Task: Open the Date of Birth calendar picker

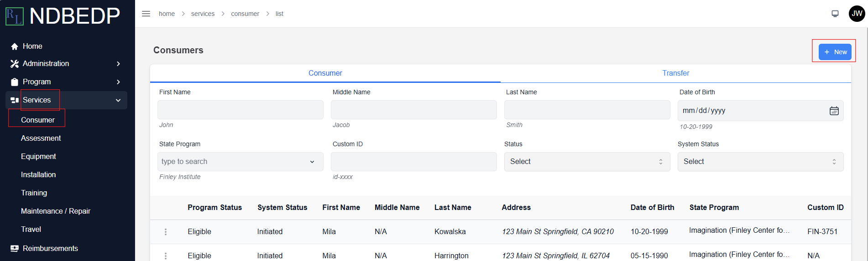Action: coord(834,111)
